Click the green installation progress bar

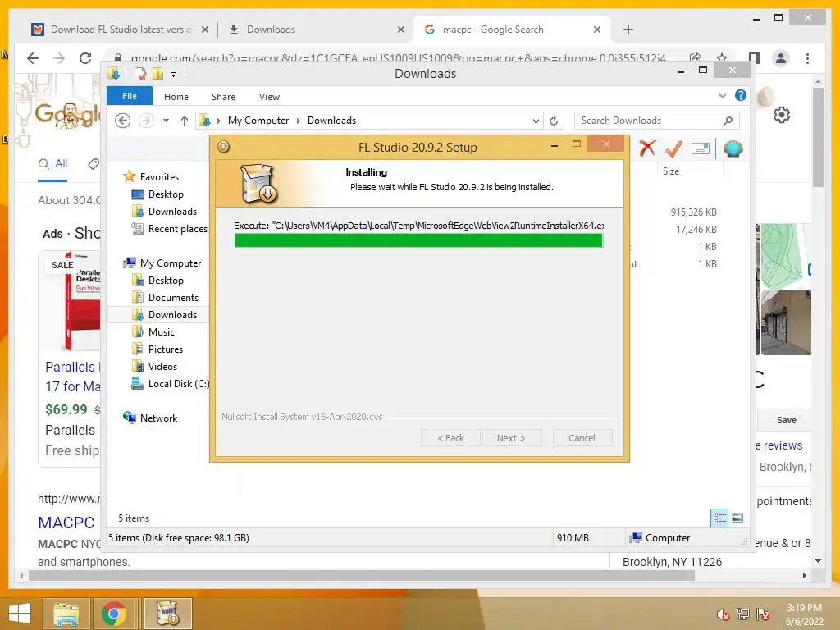419,240
